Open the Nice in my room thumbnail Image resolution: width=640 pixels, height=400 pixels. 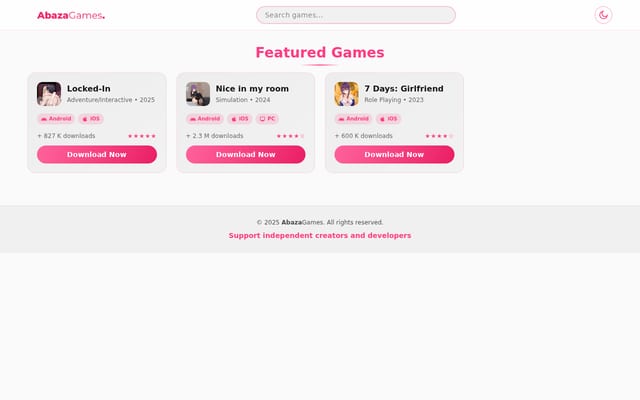click(x=198, y=94)
